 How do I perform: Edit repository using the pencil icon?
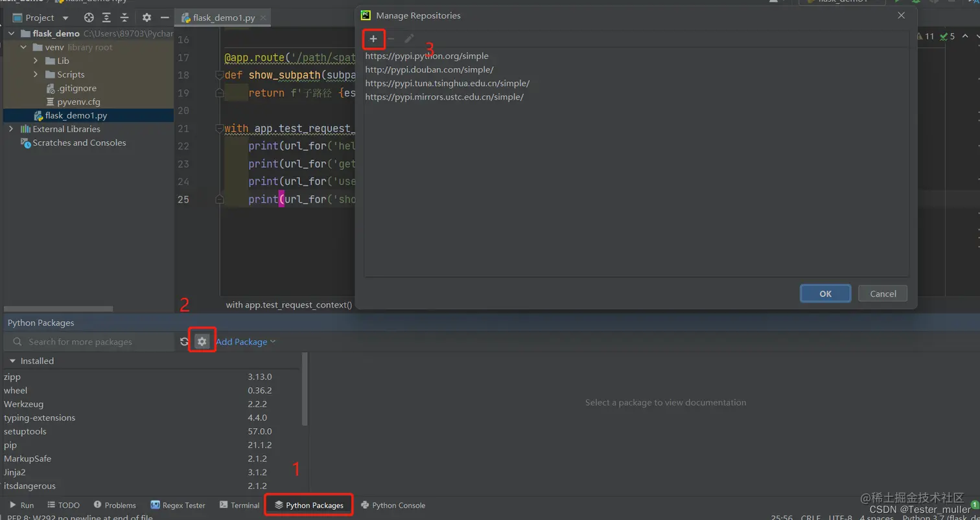[x=409, y=40]
